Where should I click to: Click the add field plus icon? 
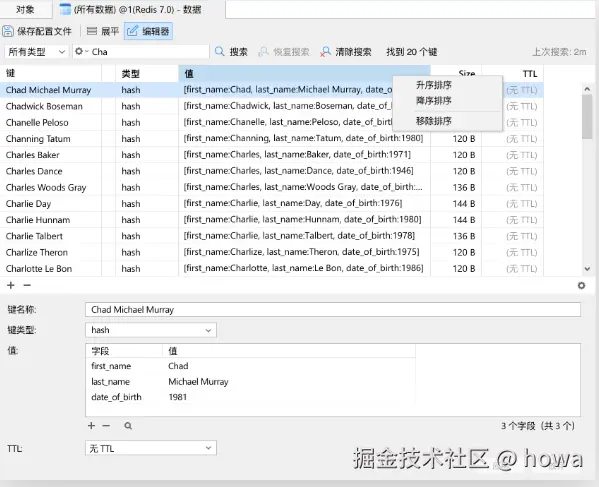(91, 426)
